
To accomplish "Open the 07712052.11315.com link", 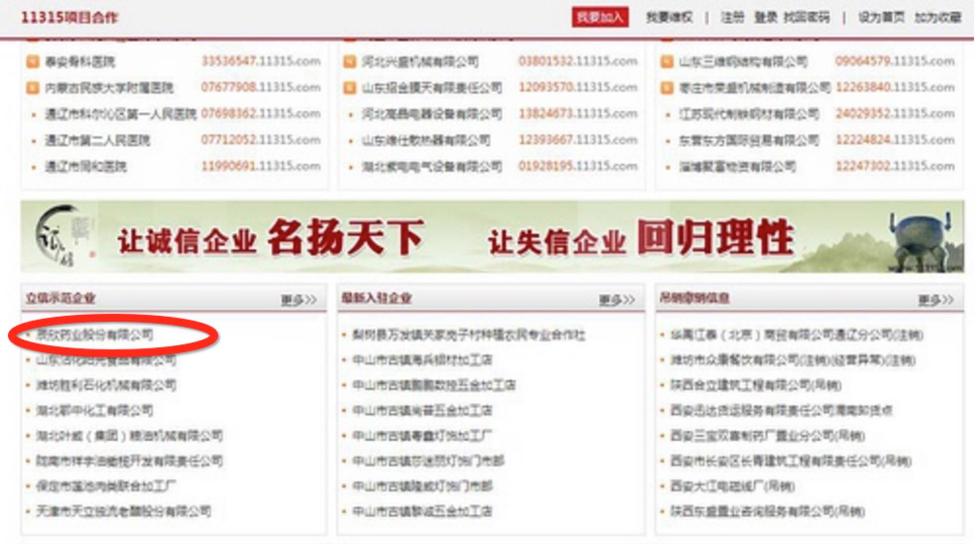I will point(260,140).
